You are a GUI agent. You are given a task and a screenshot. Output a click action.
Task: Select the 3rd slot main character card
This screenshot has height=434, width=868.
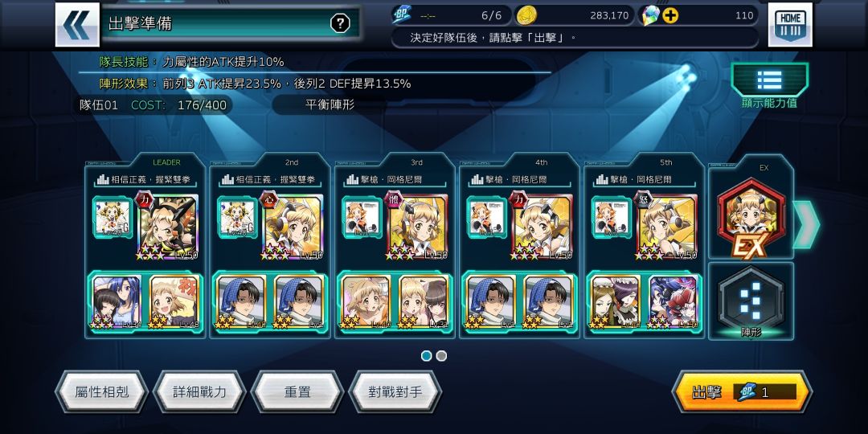pos(417,227)
